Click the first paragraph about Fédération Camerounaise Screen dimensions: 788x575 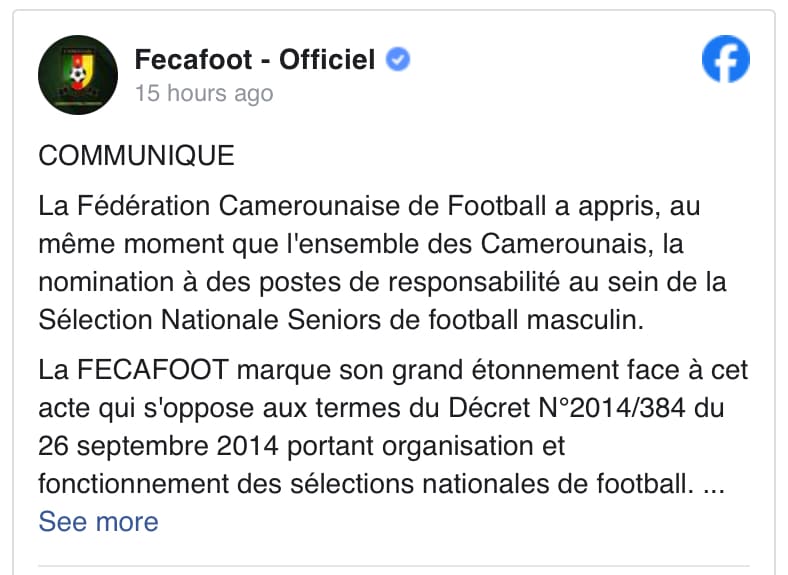click(382, 263)
